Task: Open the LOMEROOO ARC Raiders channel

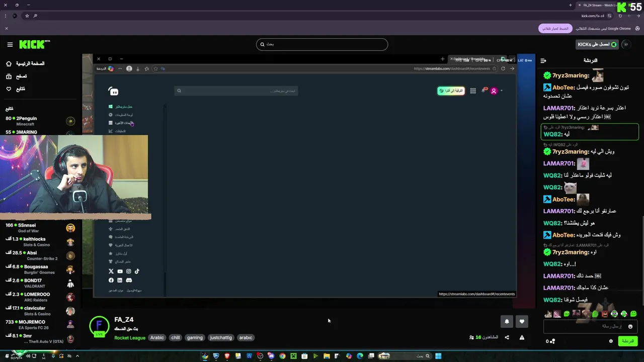Action: coord(39,297)
